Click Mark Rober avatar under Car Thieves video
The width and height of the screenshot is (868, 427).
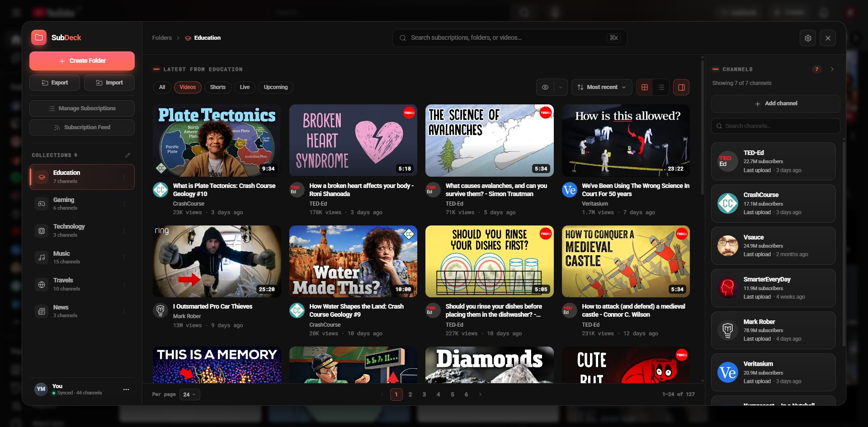click(160, 310)
